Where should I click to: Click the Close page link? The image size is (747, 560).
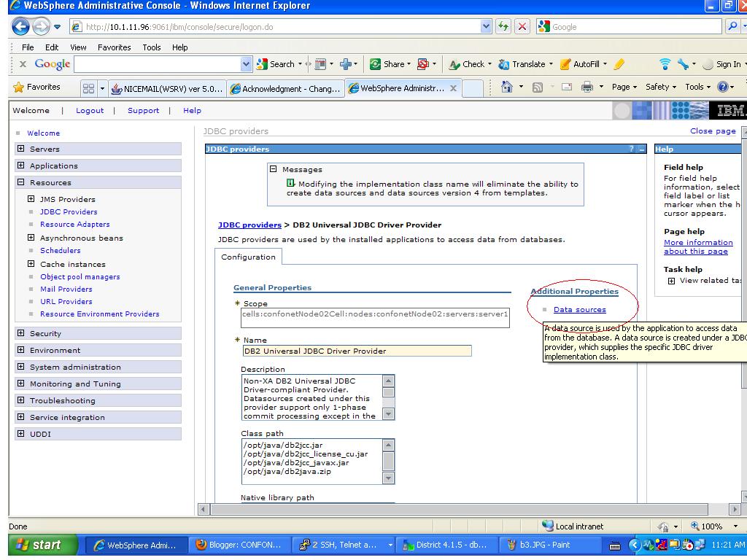coord(713,131)
